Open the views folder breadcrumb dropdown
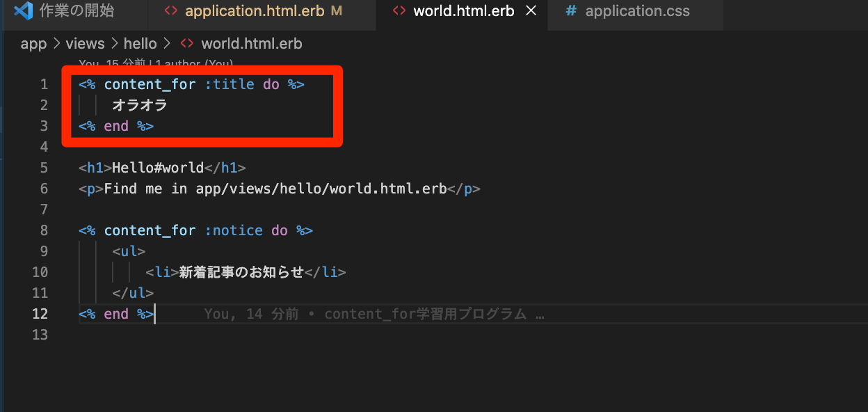This screenshot has width=868, height=412. [85, 43]
